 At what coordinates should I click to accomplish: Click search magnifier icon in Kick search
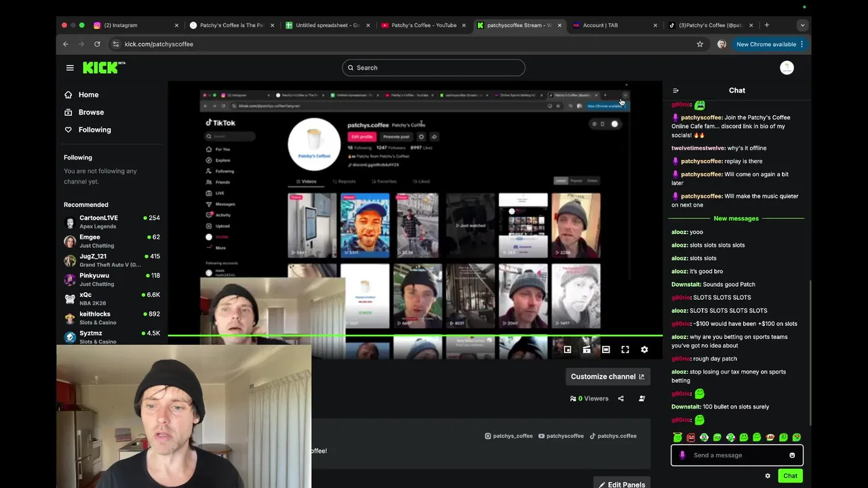(x=351, y=68)
